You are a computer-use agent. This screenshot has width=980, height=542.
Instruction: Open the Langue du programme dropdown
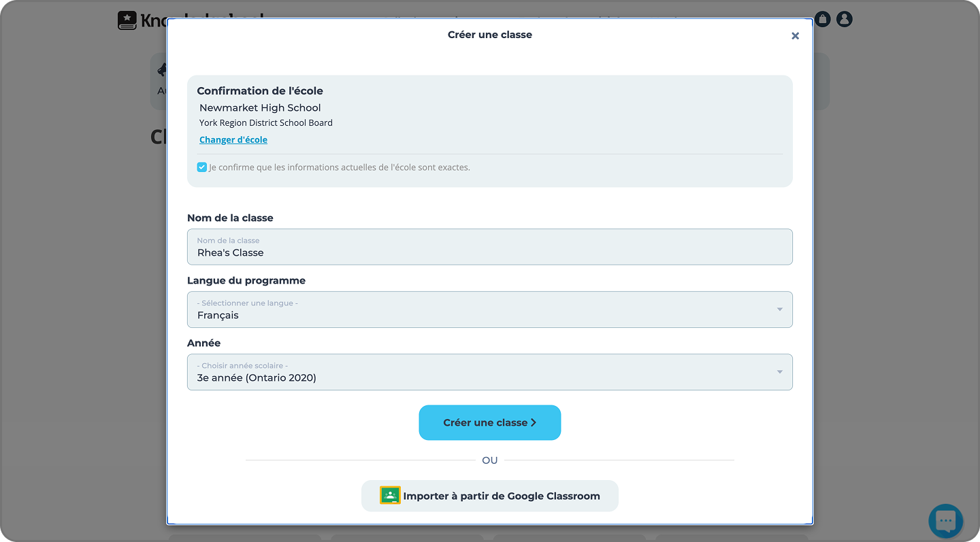click(490, 309)
